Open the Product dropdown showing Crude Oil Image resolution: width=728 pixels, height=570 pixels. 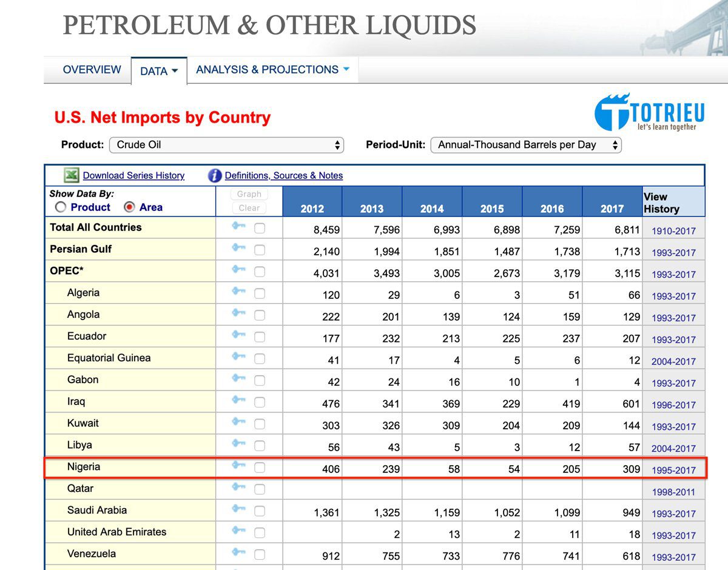(x=226, y=145)
